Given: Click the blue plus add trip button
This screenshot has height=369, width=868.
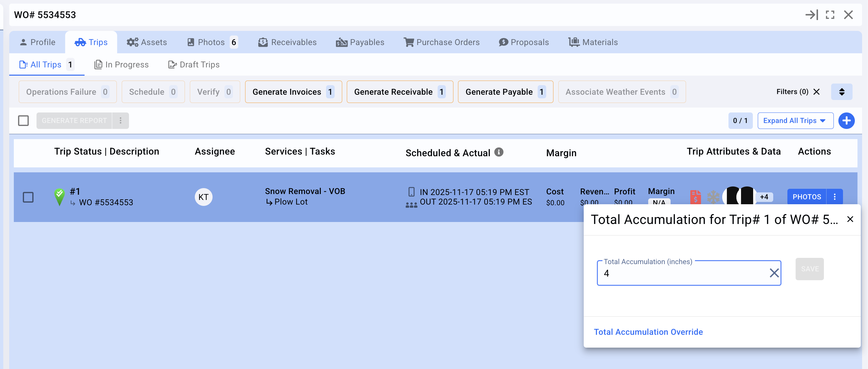Looking at the screenshot, I should click(846, 120).
